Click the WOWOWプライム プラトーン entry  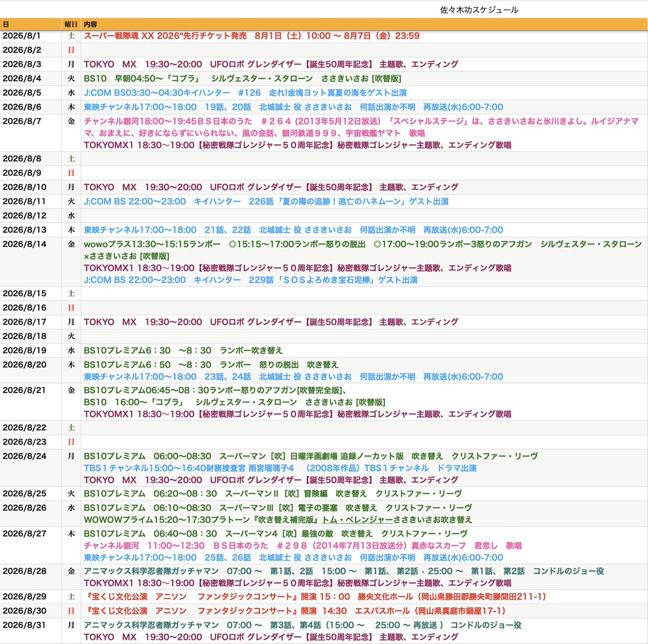click(278, 519)
